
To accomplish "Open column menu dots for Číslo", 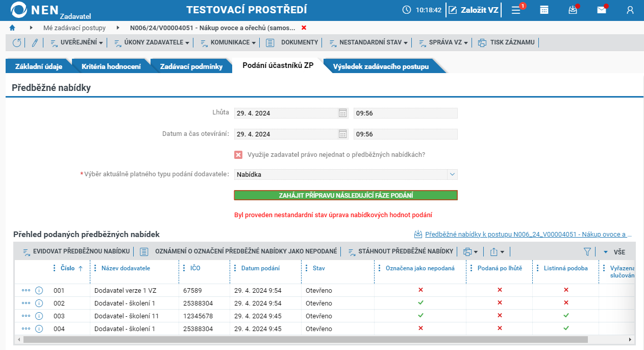I will click(55, 268).
